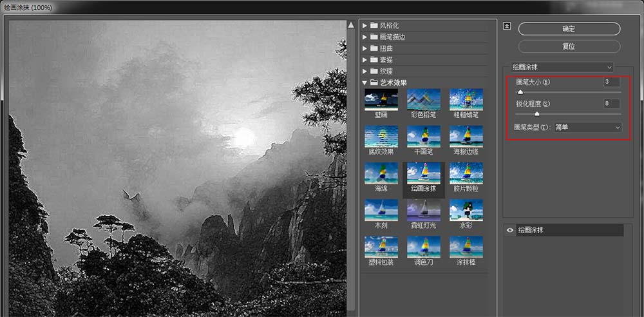Expand the 素描 filter folder
Image resolution: width=644 pixels, height=317 pixels.
(365, 60)
